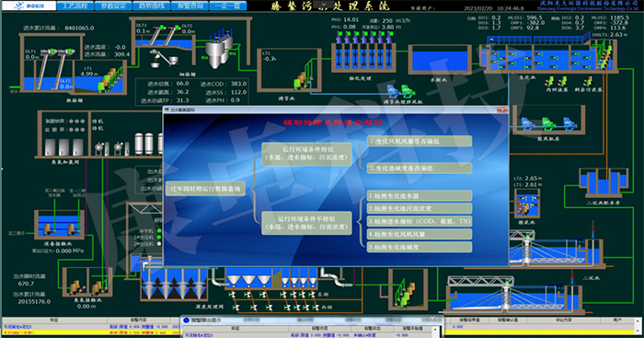
Task: Choose 2.生化池碱度是否偏低 item
Action: click(x=420, y=168)
